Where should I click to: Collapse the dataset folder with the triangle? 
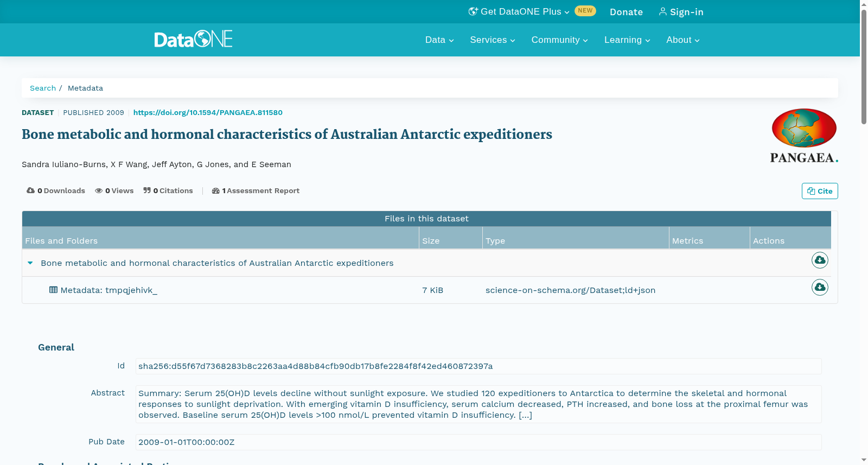[x=30, y=263]
